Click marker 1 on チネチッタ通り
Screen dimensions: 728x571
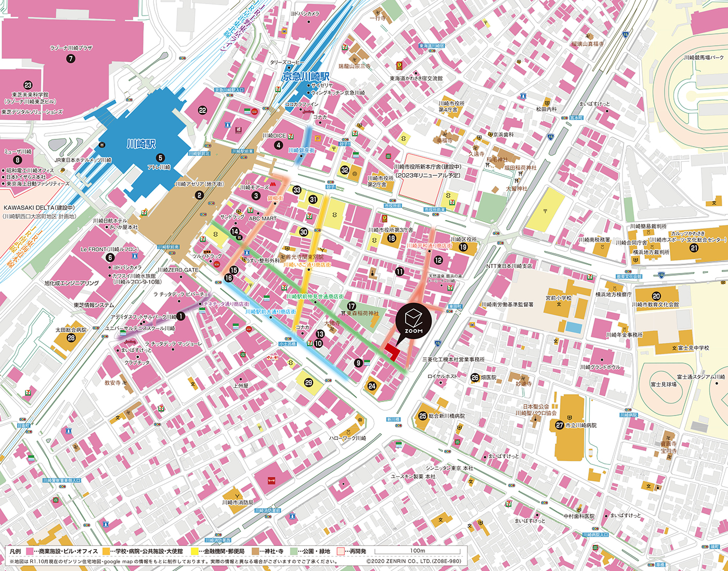(180, 316)
